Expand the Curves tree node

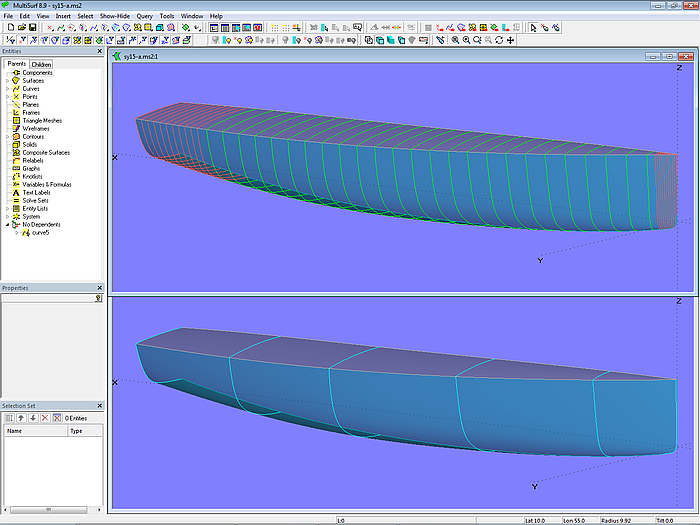coord(7,89)
